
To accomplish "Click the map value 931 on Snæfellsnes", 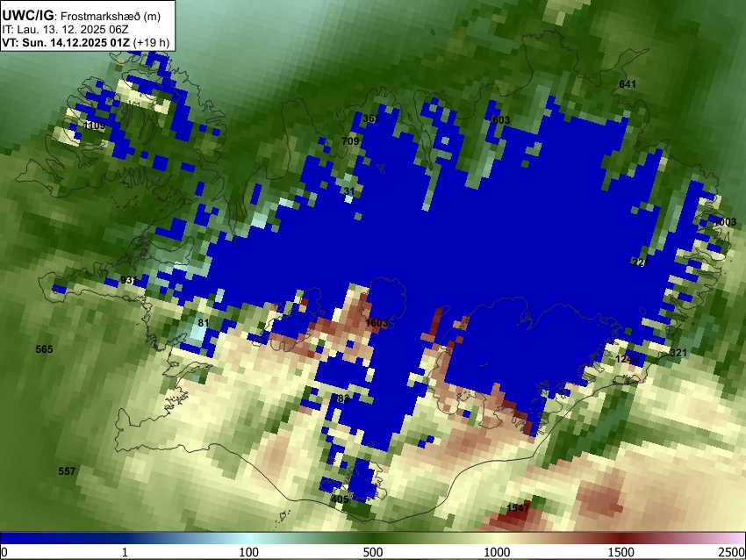I will (x=128, y=280).
